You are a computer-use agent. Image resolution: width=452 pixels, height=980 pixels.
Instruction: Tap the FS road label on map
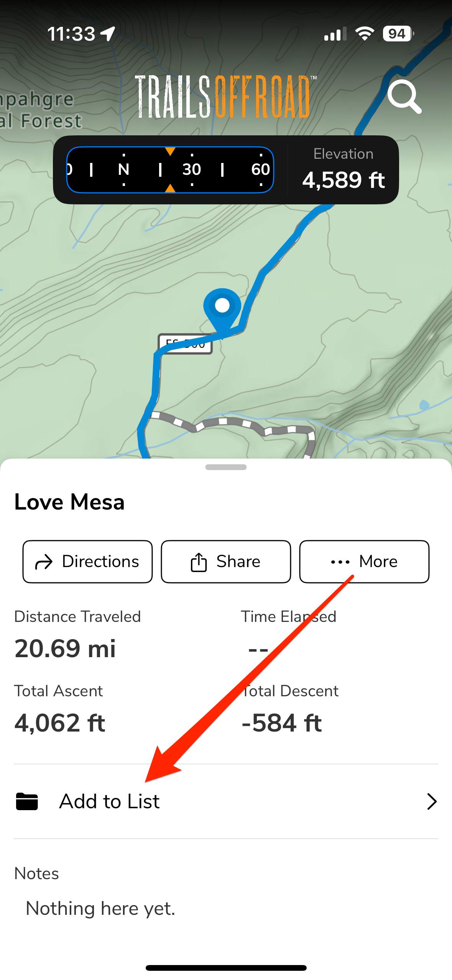tap(185, 344)
